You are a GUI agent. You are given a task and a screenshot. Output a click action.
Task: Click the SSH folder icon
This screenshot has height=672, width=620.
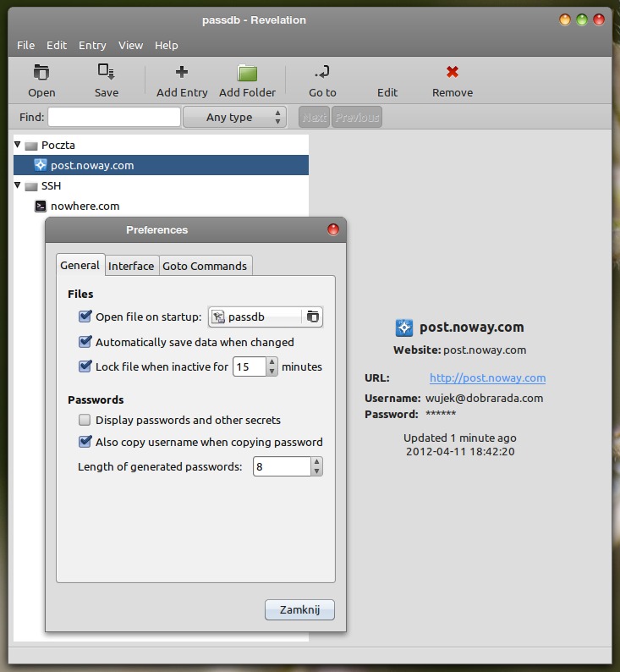pos(30,186)
